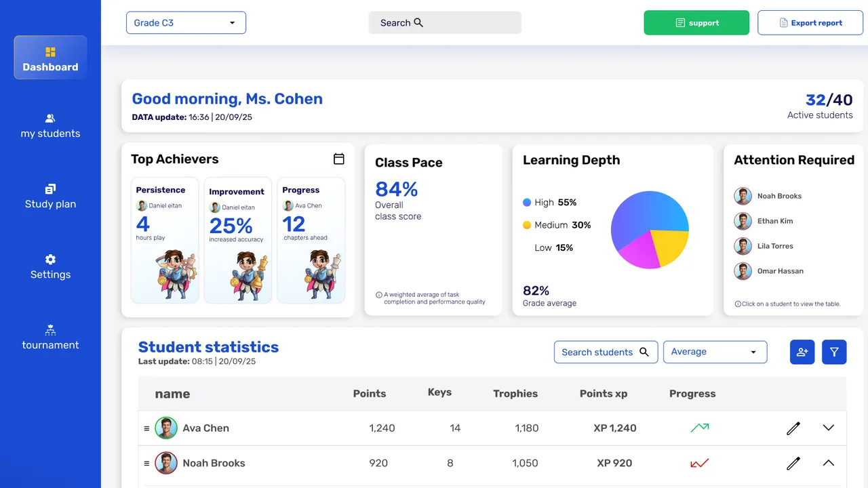Click the Class Pace info icon
This screenshot has height=488, width=868.
coord(379,295)
